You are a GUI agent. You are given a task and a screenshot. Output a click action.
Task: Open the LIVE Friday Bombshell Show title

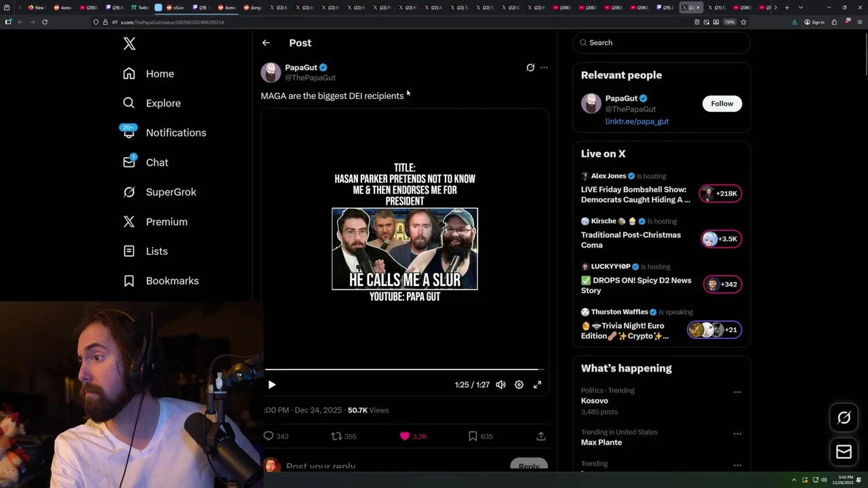[x=635, y=195]
